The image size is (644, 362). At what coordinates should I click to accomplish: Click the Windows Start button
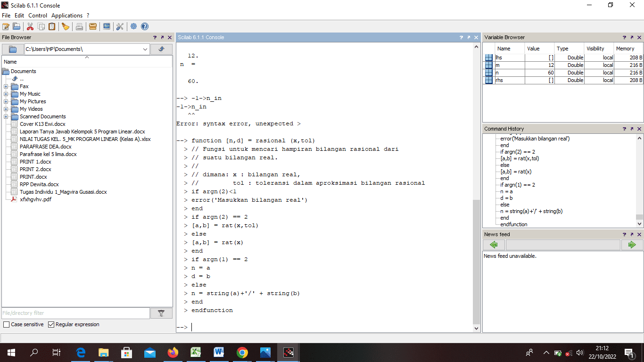point(11,352)
